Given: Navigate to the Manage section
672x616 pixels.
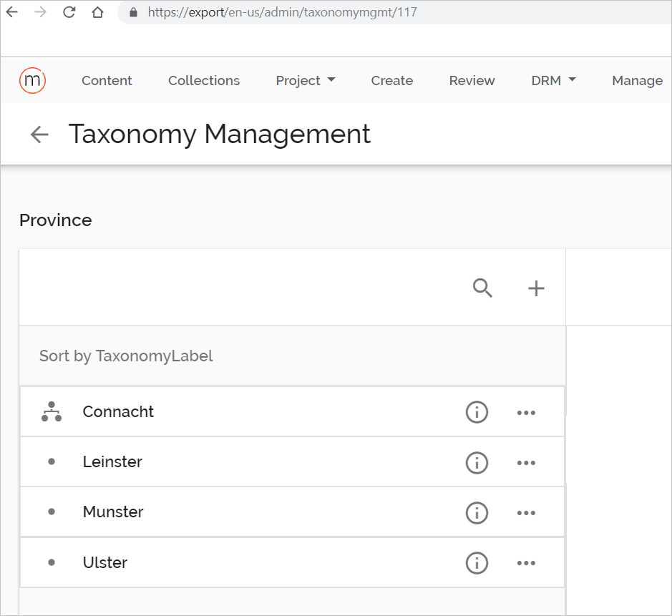Looking at the screenshot, I should coord(636,80).
